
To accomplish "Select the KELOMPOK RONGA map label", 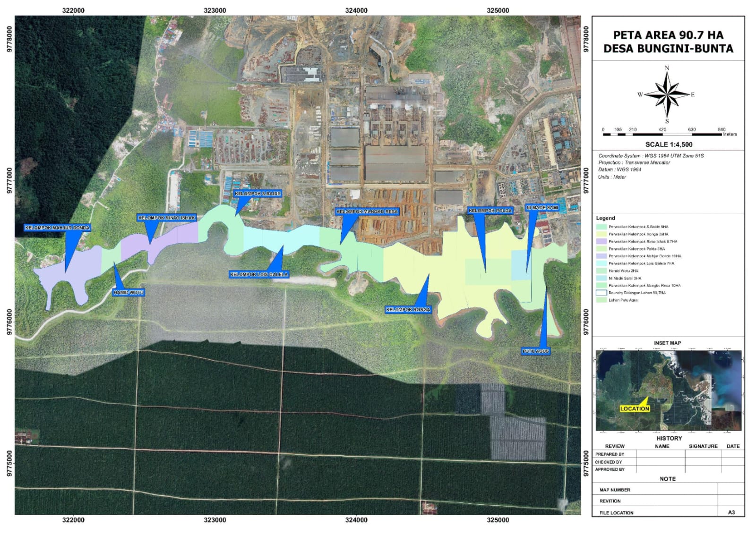I will click(408, 310).
